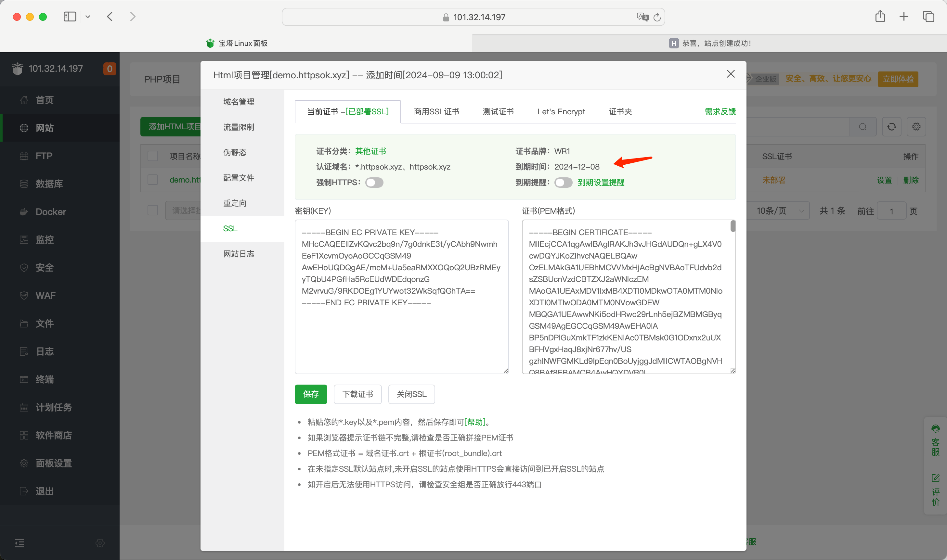Toggle the 强制HTTPS switch
The width and height of the screenshot is (947, 560).
tap(374, 183)
